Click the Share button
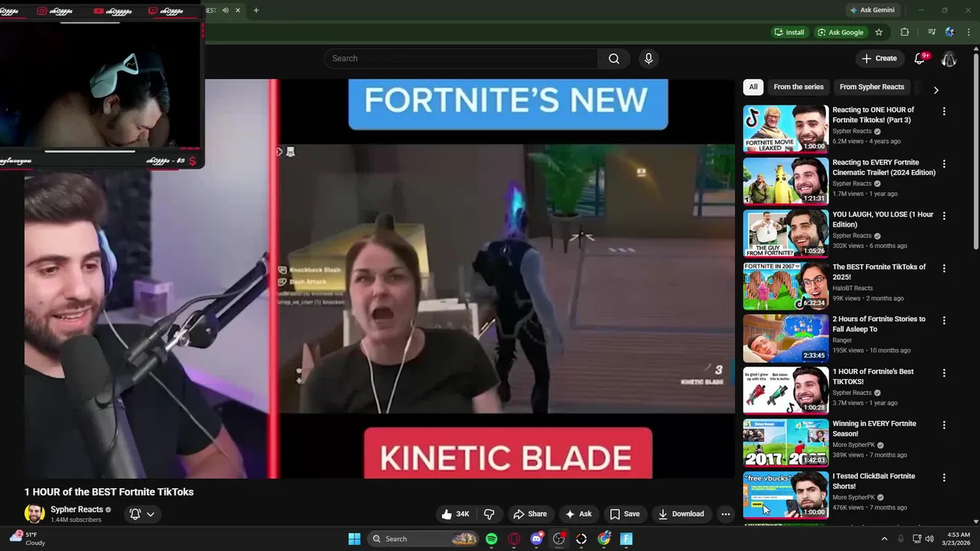 (530, 514)
